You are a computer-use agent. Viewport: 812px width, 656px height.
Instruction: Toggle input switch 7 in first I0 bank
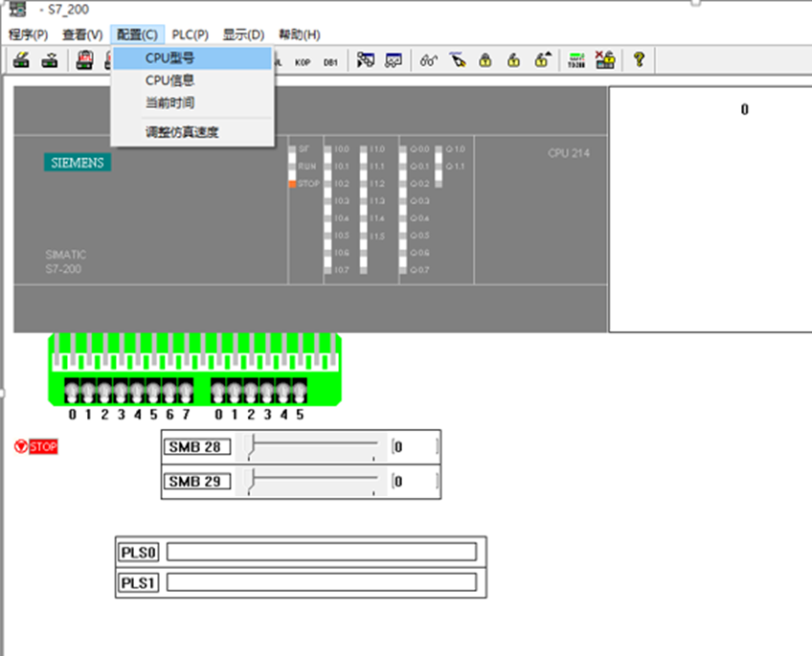click(x=186, y=392)
